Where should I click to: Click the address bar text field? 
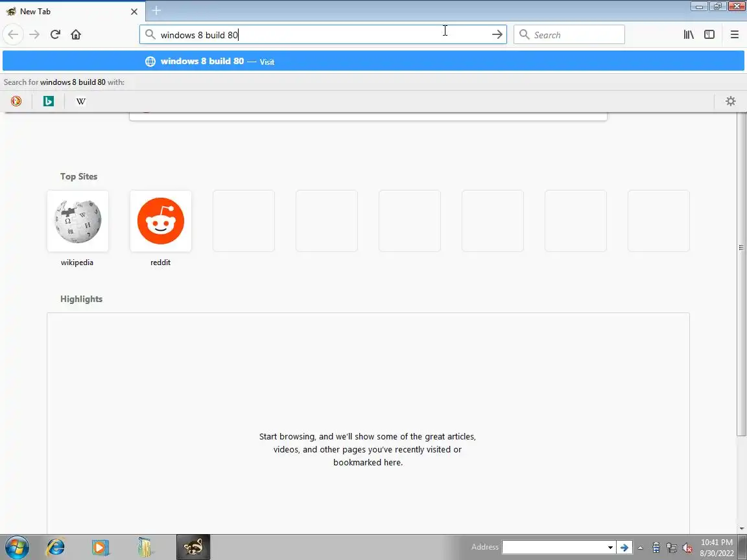point(323,34)
